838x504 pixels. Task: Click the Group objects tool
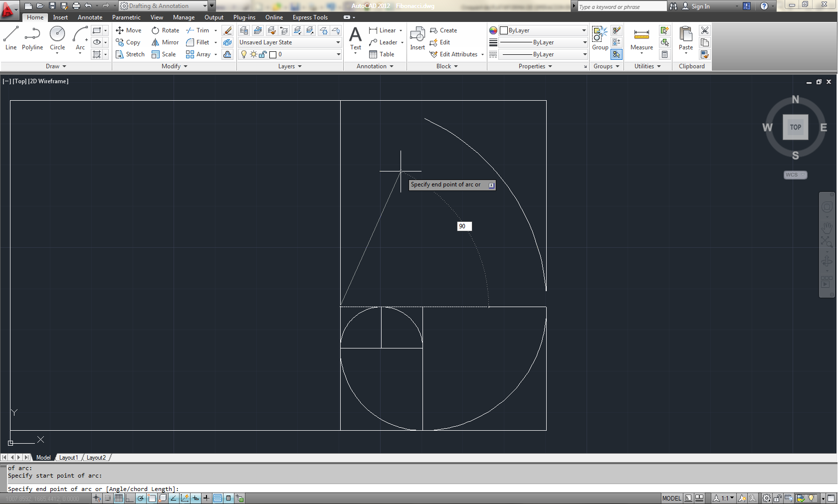click(600, 38)
